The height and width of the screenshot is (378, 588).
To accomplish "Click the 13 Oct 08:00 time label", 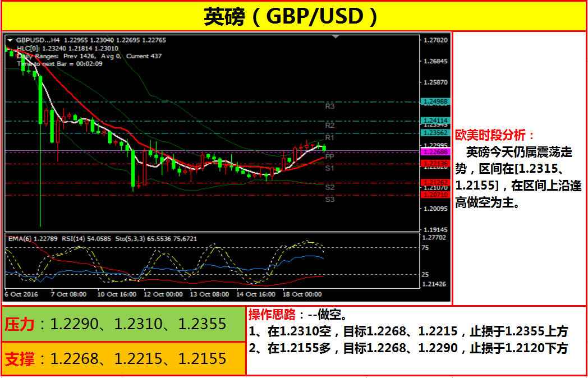I will (210, 294).
